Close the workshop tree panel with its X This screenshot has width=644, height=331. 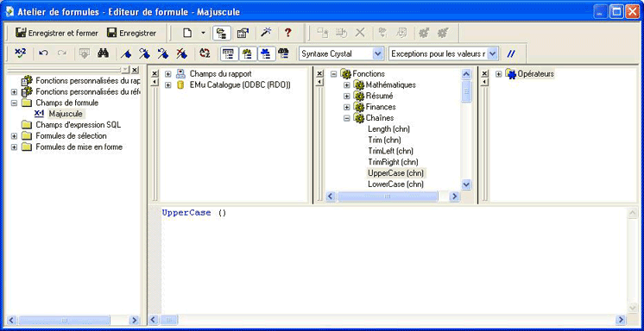click(135, 70)
